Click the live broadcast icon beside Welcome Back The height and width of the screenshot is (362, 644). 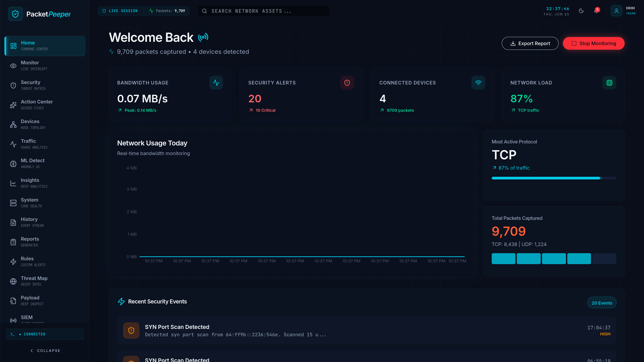[x=203, y=37]
